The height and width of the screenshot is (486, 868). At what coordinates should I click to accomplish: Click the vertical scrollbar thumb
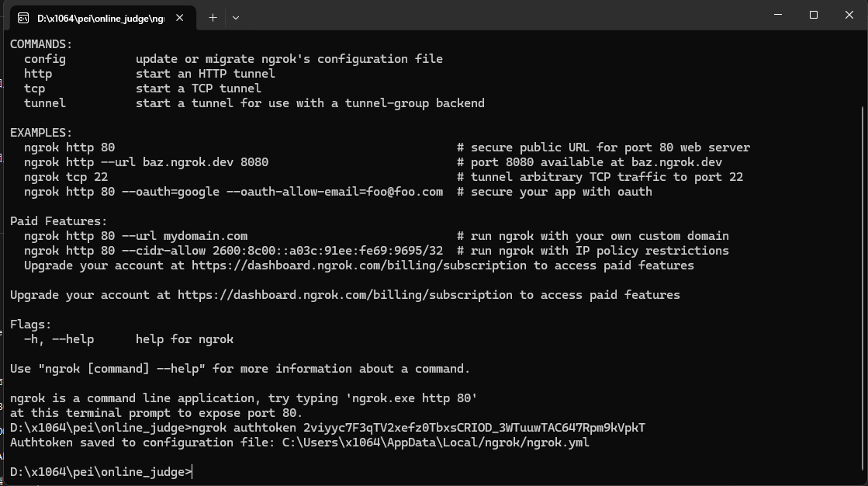863,288
